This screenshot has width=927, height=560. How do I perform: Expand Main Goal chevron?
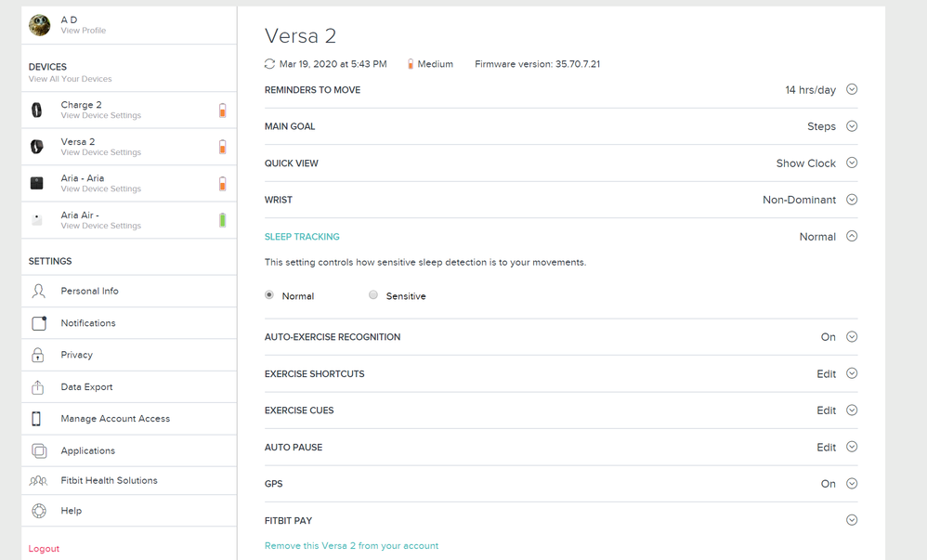click(x=852, y=126)
